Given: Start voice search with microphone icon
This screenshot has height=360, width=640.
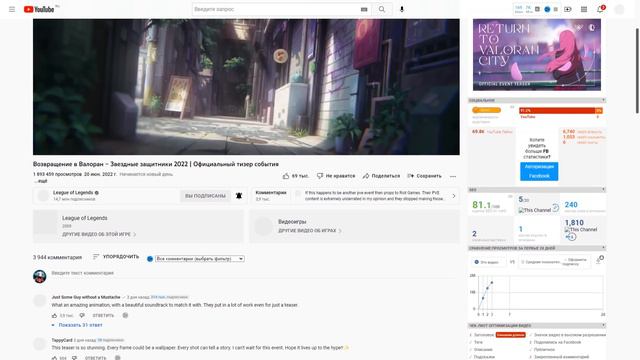Looking at the screenshot, I should click(x=402, y=9).
